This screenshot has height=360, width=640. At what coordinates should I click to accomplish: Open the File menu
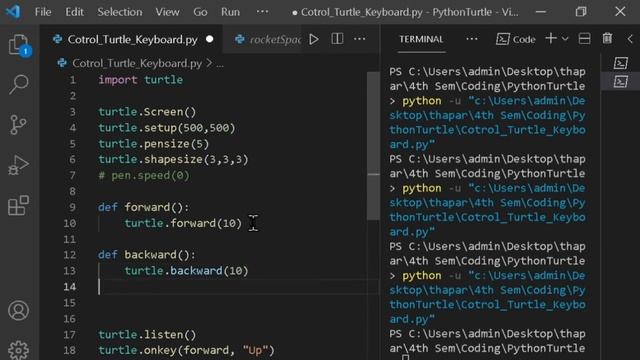pyautogui.click(x=43, y=12)
